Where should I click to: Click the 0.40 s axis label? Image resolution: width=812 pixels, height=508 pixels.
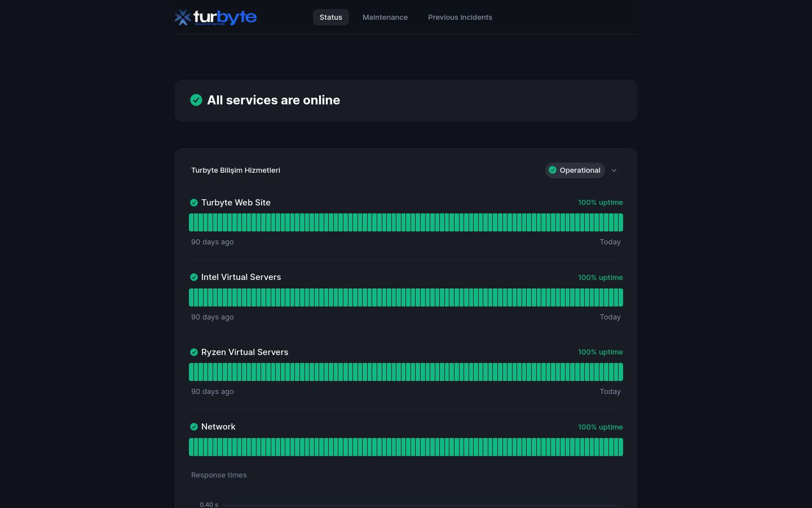click(x=209, y=505)
